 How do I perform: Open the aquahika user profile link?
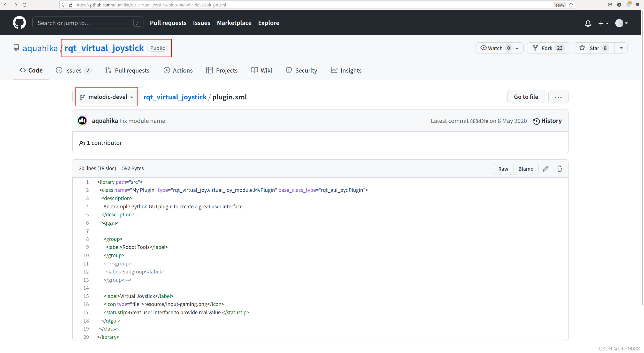(x=40, y=48)
